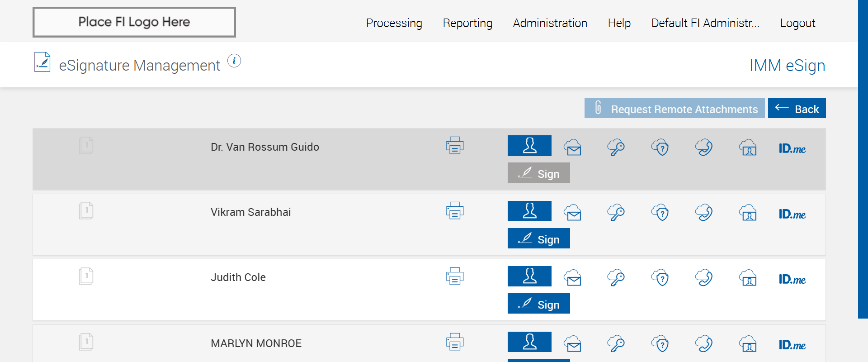The image size is (868, 362).
Task: Choose the ID.me option for Judith Cole
Action: 792,280
